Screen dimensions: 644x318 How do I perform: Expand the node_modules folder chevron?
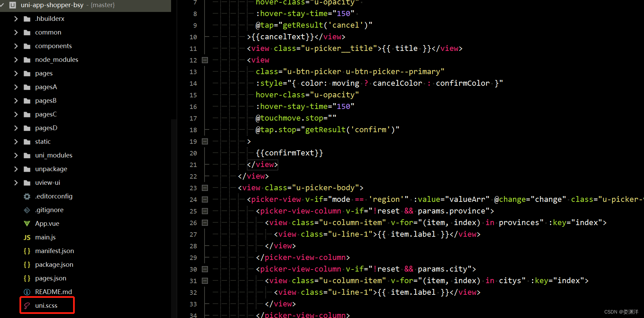[16, 60]
